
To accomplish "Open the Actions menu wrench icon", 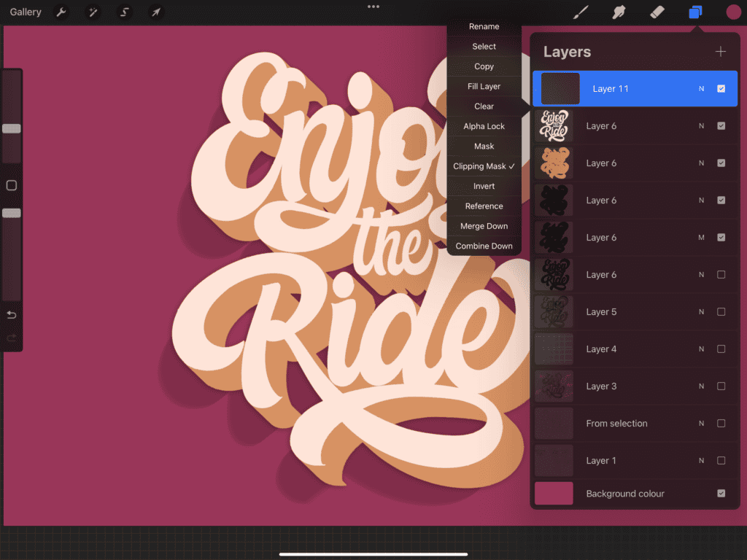I will click(62, 12).
